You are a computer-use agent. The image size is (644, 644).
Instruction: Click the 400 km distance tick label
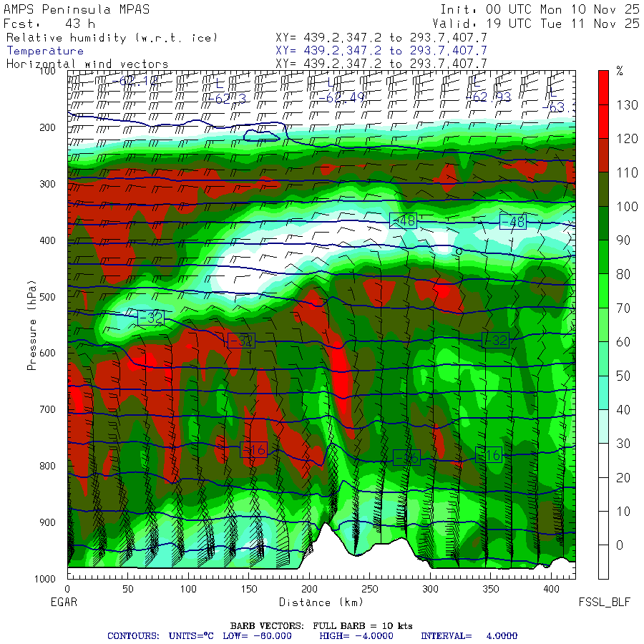tap(551, 589)
